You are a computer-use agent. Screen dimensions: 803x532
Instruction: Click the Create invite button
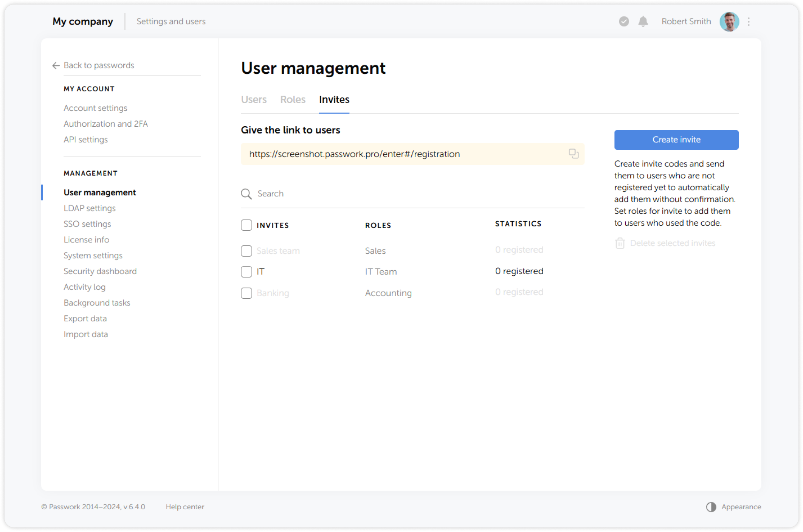coord(676,140)
